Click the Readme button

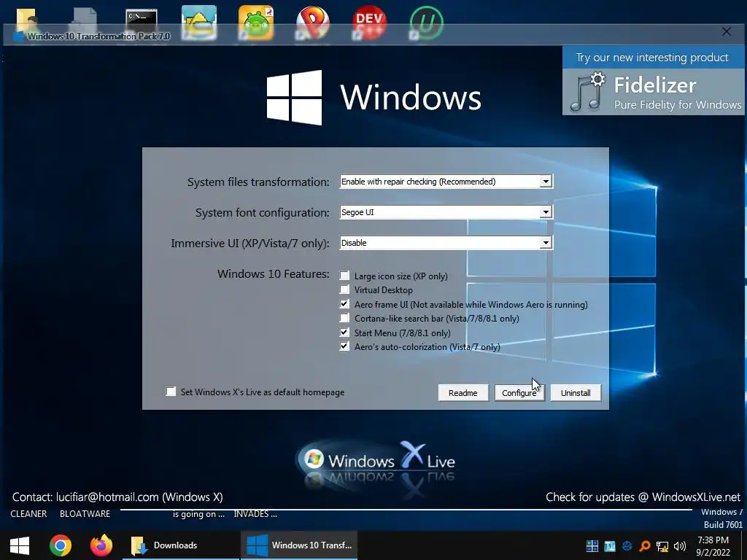pyautogui.click(x=463, y=393)
